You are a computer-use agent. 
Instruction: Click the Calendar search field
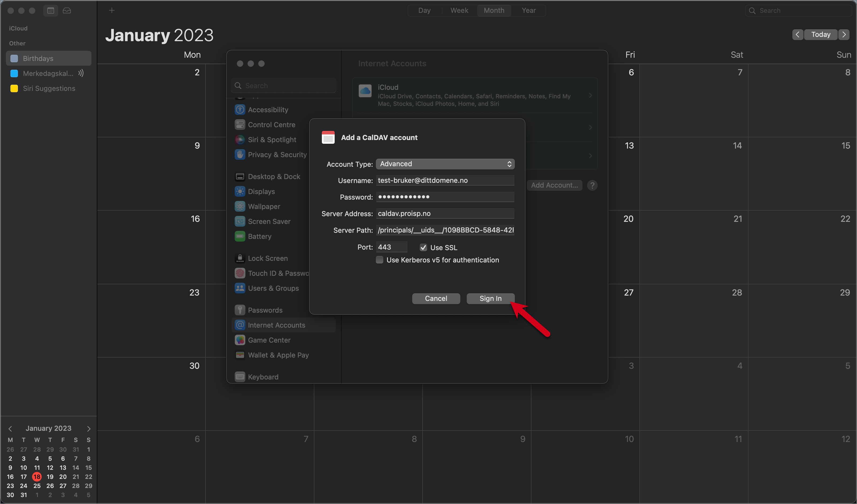point(798,10)
